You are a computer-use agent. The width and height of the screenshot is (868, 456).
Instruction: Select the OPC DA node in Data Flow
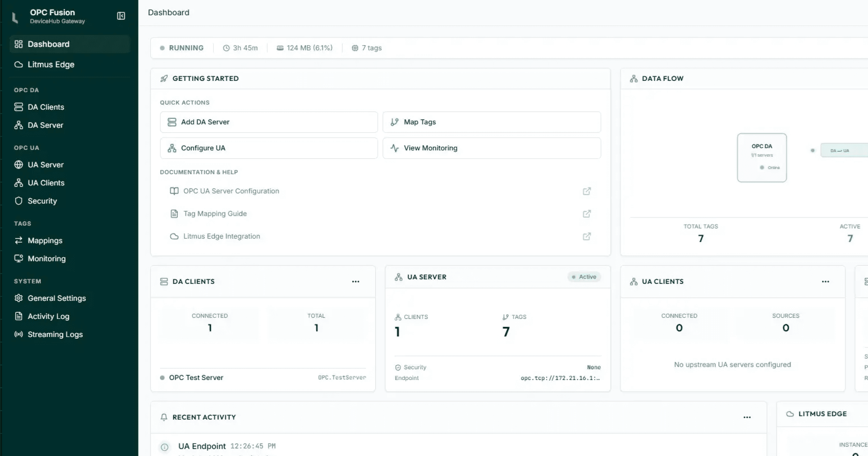[762, 157]
